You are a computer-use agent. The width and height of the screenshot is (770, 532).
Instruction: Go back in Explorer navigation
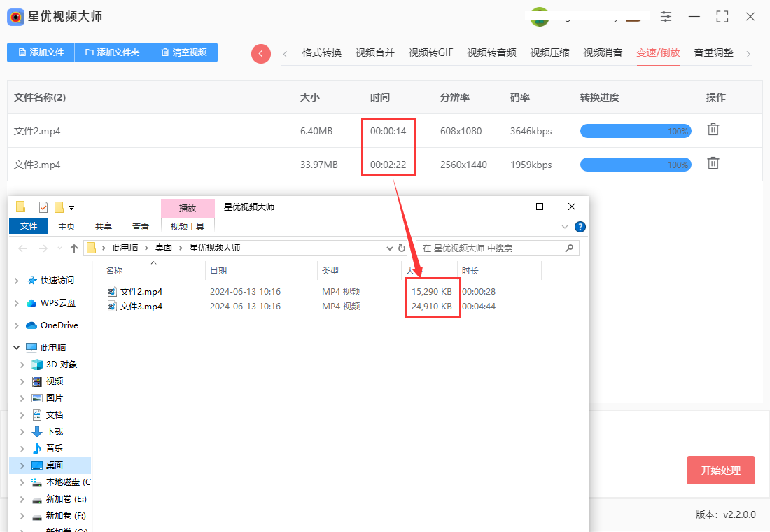[x=22, y=248]
